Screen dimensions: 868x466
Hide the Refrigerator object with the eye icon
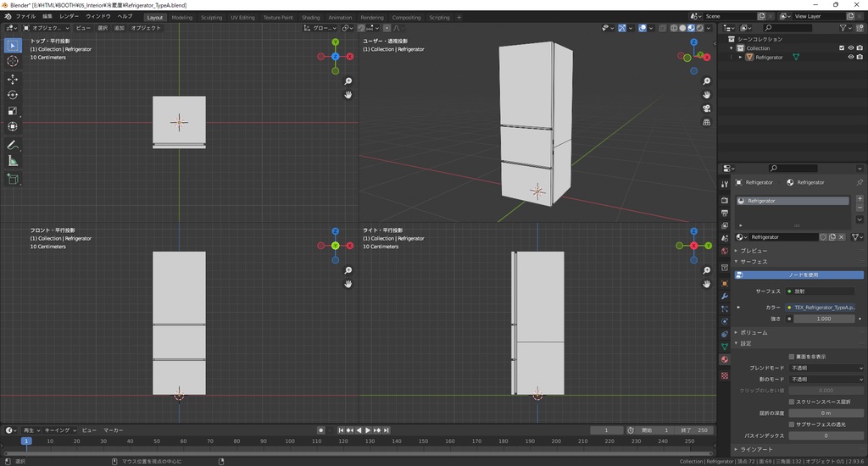click(x=850, y=58)
